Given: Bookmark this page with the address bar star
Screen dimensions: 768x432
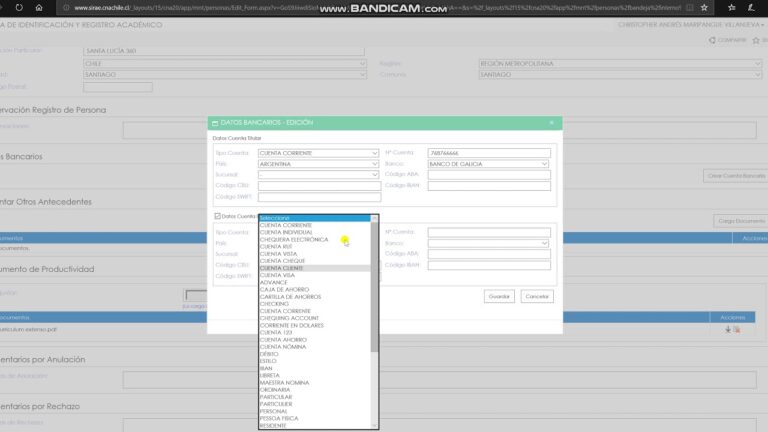Looking at the screenshot, I should pyautogui.click(x=704, y=7).
